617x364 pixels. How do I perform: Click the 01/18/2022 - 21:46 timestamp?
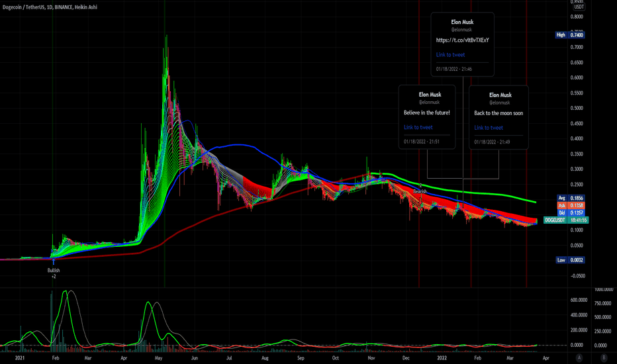[x=453, y=69]
